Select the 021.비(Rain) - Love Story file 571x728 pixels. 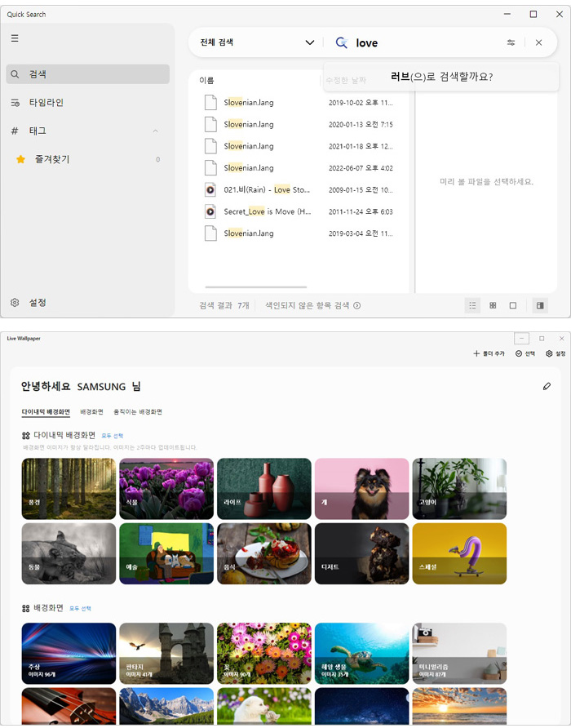(x=299, y=190)
